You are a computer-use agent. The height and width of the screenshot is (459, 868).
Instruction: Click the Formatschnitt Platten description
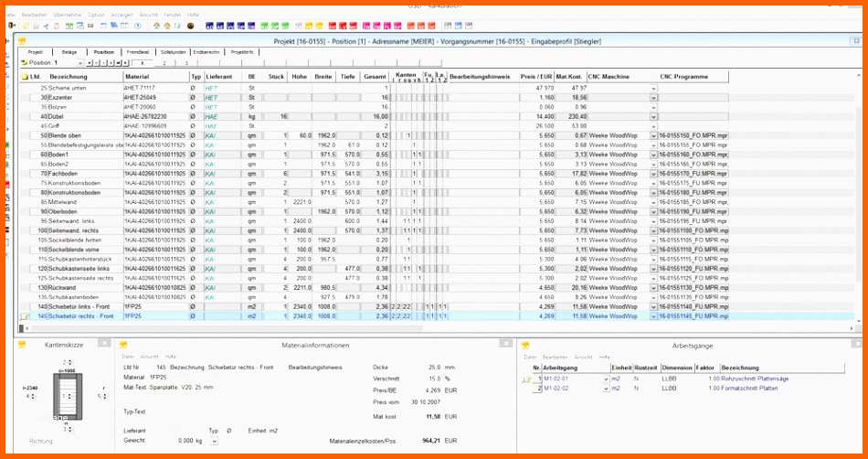point(749,389)
